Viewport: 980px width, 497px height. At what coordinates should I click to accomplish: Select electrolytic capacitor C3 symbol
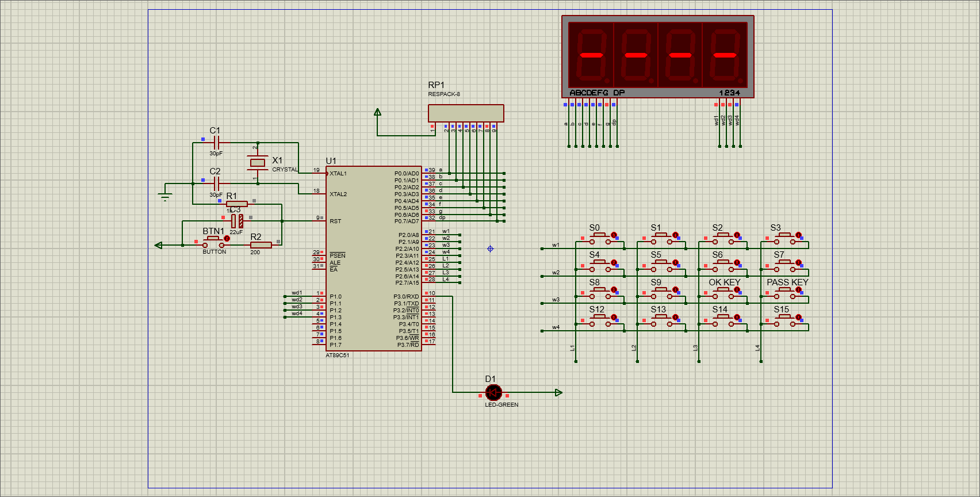click(237, 220)
